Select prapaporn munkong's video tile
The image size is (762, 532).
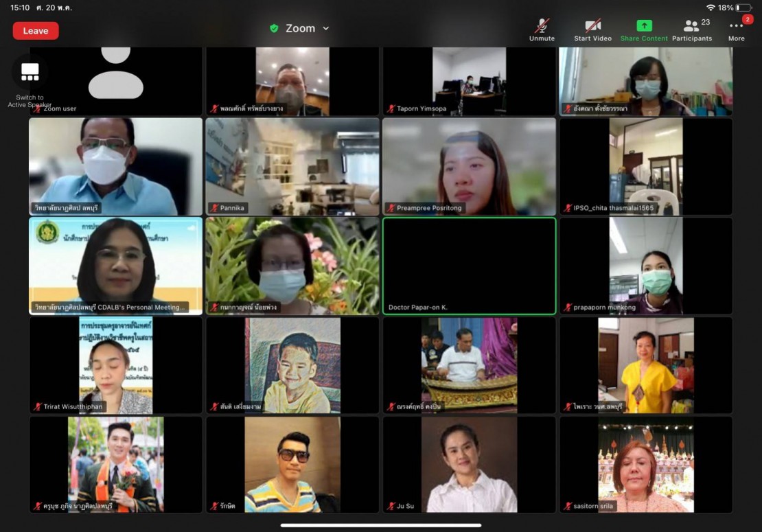point(646,266)
